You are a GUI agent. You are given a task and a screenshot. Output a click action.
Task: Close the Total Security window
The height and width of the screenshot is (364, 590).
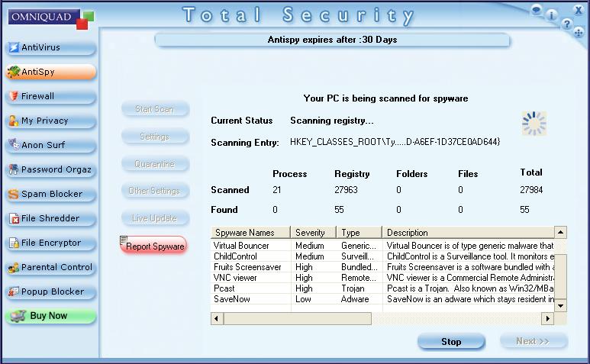[x=579, y=10]
